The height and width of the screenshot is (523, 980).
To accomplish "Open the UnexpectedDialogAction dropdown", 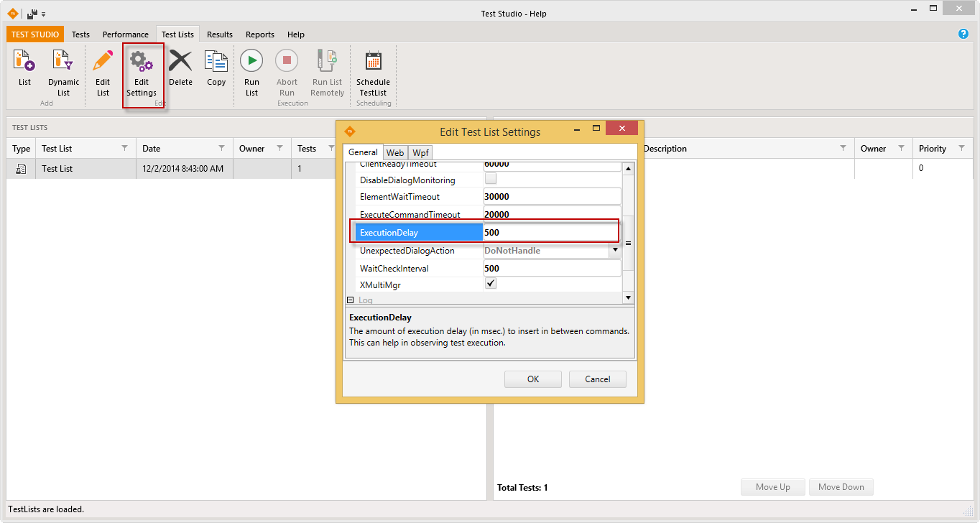I will (x=614, y=251).
